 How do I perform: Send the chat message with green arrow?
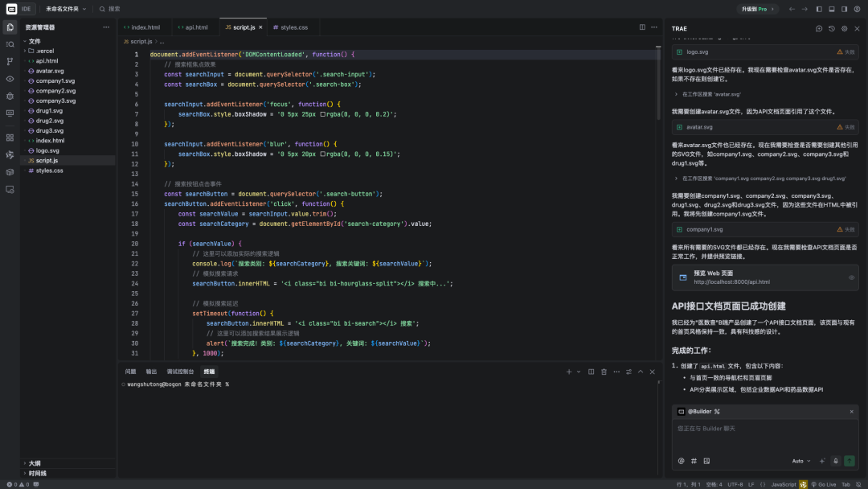pos(850,461)
